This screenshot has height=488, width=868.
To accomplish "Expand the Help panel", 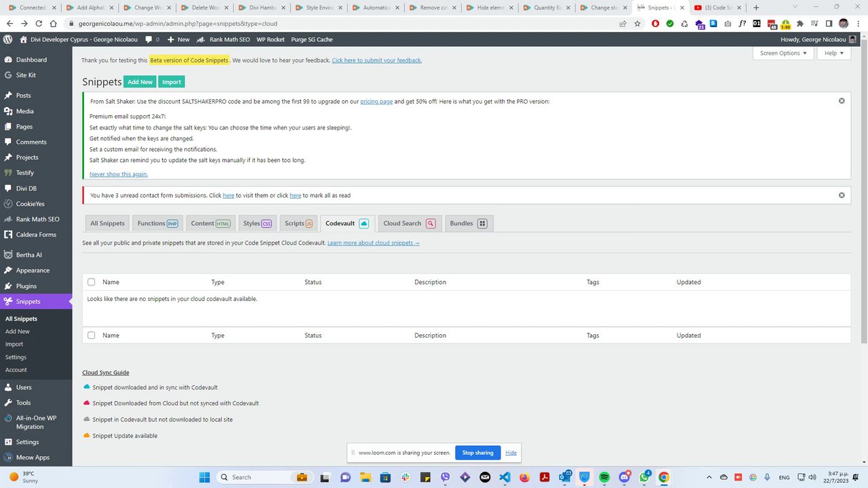I will [x=834, y=53].
